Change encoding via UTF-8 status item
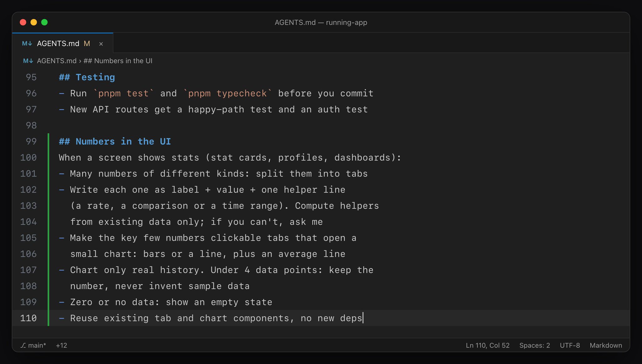The height and width of the screenshot is (364, 642). point(570,345)
